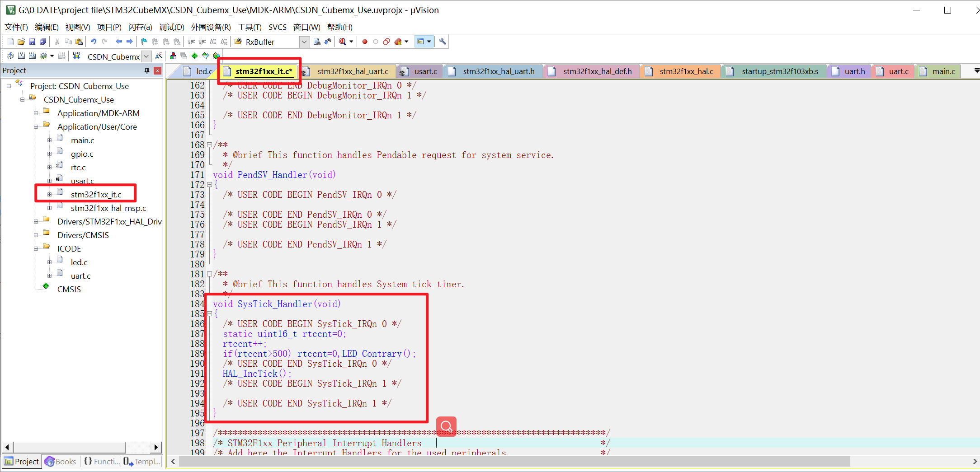Viewport: 980px width, 472px height.
Task: Switch to the startup_stm32f103xb.s tab
Action: click(774, 71)
